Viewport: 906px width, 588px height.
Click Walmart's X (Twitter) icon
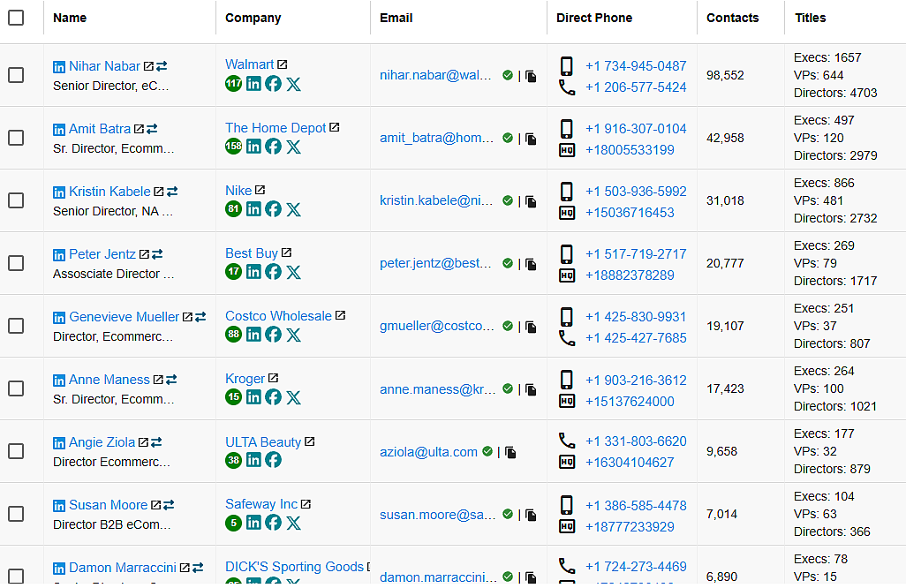pos(294,84)
